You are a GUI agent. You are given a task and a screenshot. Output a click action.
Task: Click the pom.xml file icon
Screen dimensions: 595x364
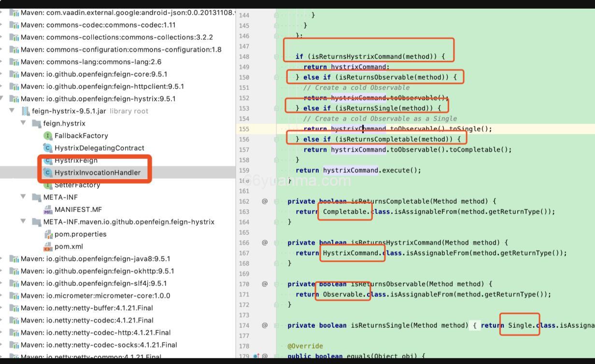click(48, 247)
